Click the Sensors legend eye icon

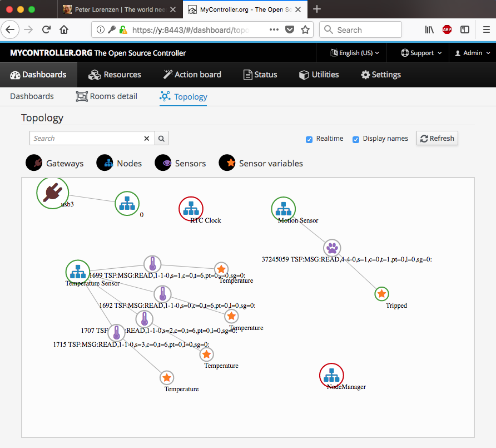click(x=163, y=163)
